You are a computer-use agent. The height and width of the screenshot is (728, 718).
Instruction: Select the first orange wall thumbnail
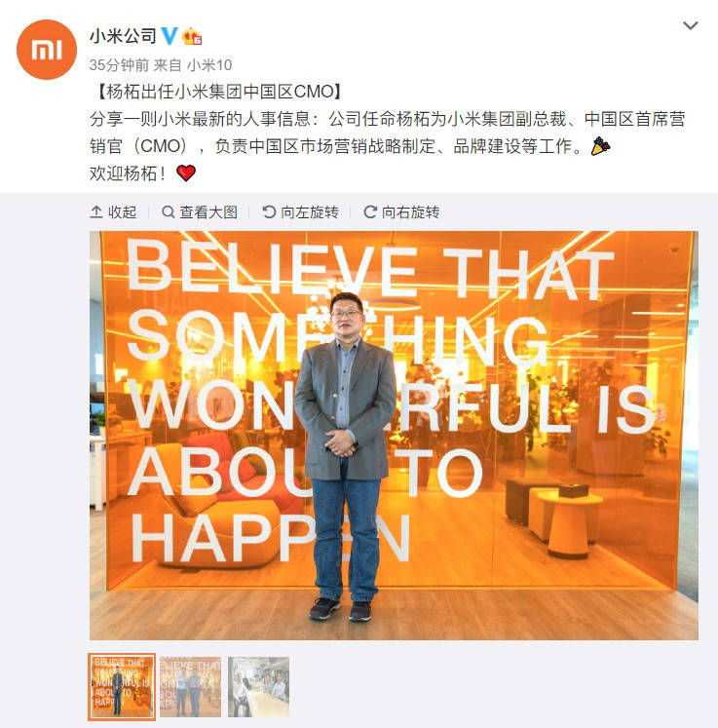122,687
